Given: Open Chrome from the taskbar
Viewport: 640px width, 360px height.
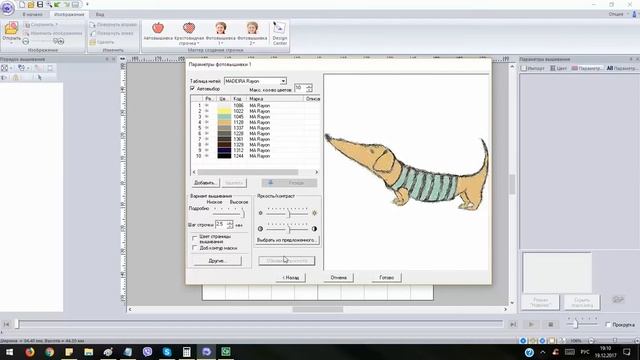Looking at the screenshot, I should (x=49, y=352).
